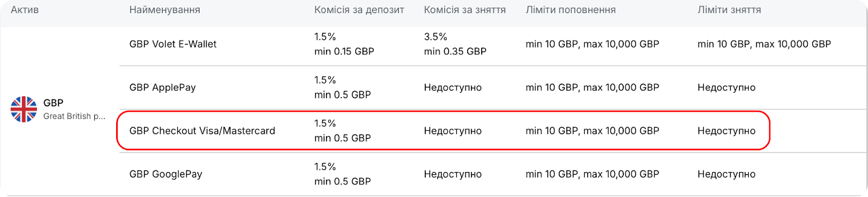Select the GBP asset name
The height and width of the screenshot is (197, 868).
pos(53,103)
